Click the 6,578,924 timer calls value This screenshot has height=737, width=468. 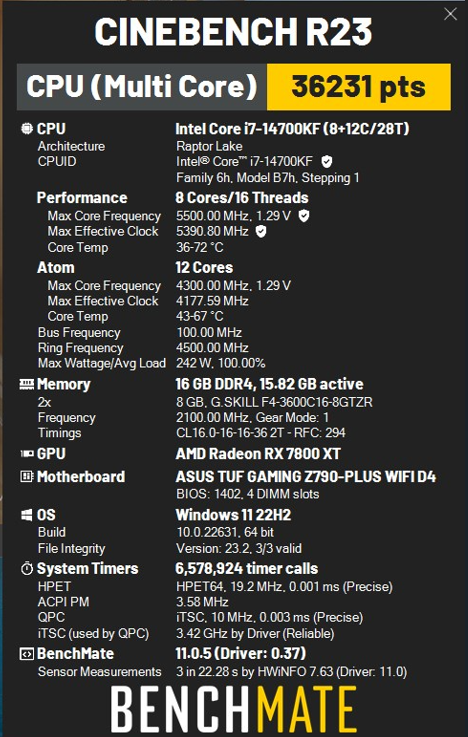(x=247, y=569)
